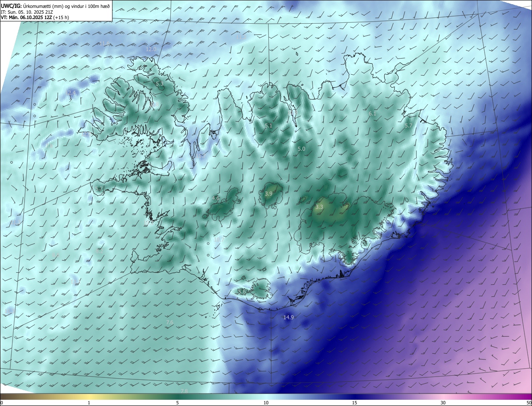Click the 14.9 value off the south coast
This screenshot has height=406, width=532.
pos(288,317)
